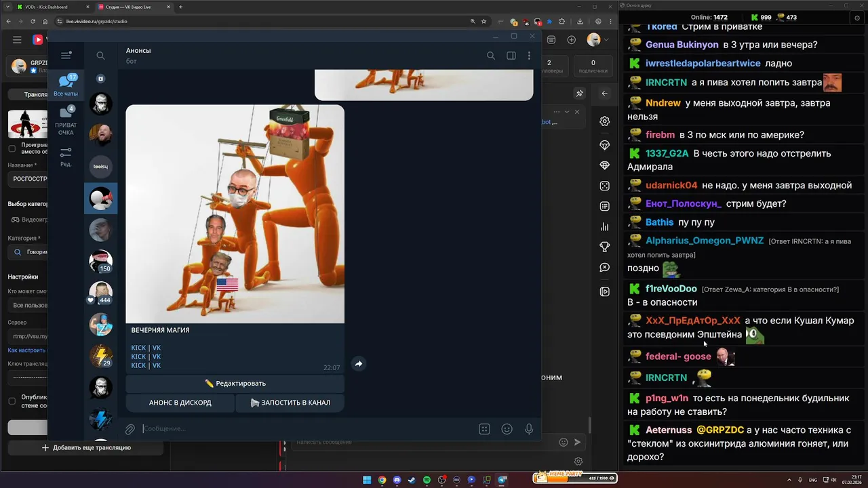The image size is (868, 488).
Task: Click the Как настроить link
Action: point(27,350)
